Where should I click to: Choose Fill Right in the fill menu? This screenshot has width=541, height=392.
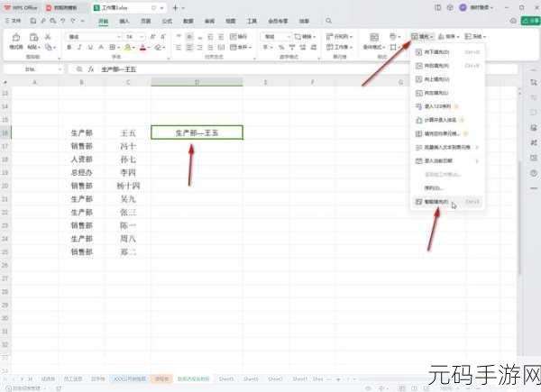[x=447, y=66]
